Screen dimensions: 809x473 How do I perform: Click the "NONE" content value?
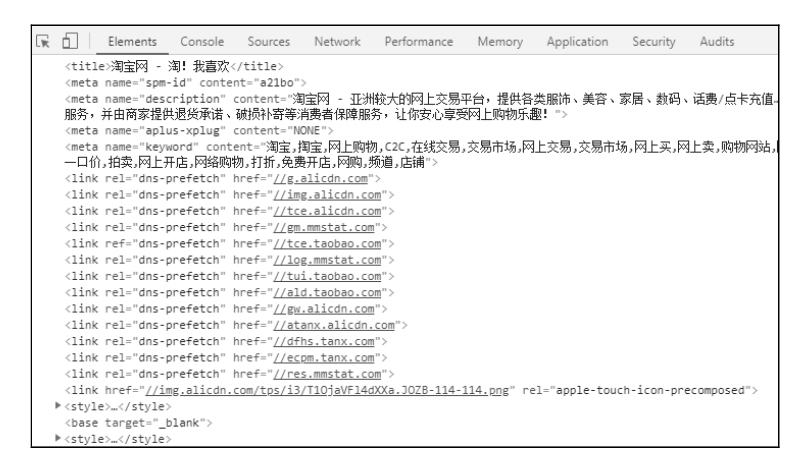pyautogui.click(x=306, y=131)
